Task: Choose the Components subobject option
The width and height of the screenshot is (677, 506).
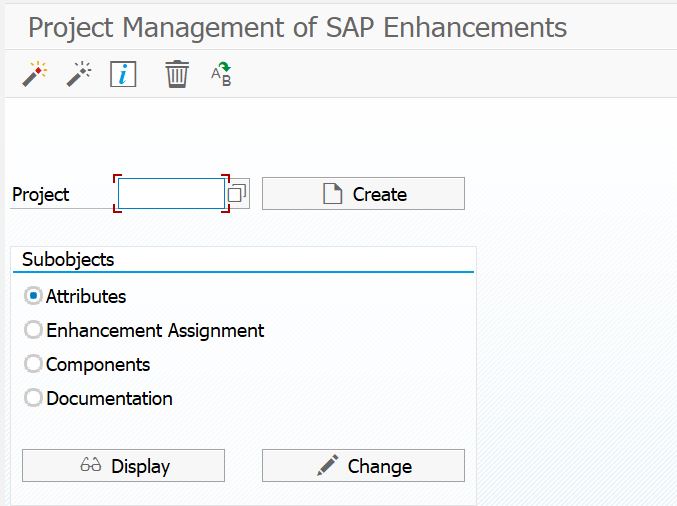Action: [x=33, y=364]
